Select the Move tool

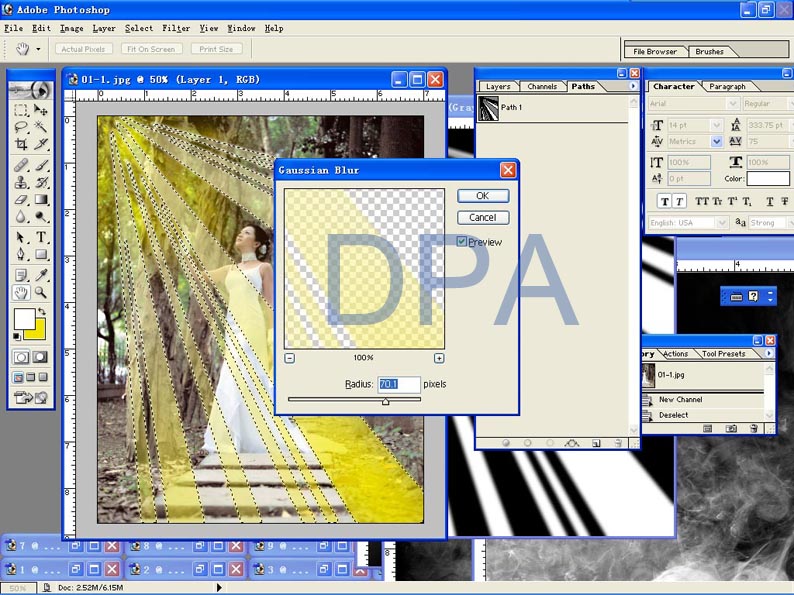[41, 110]
